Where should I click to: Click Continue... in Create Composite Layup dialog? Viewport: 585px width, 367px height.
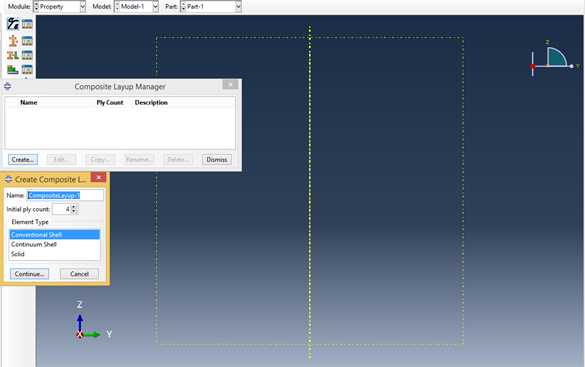coord(29,274)
